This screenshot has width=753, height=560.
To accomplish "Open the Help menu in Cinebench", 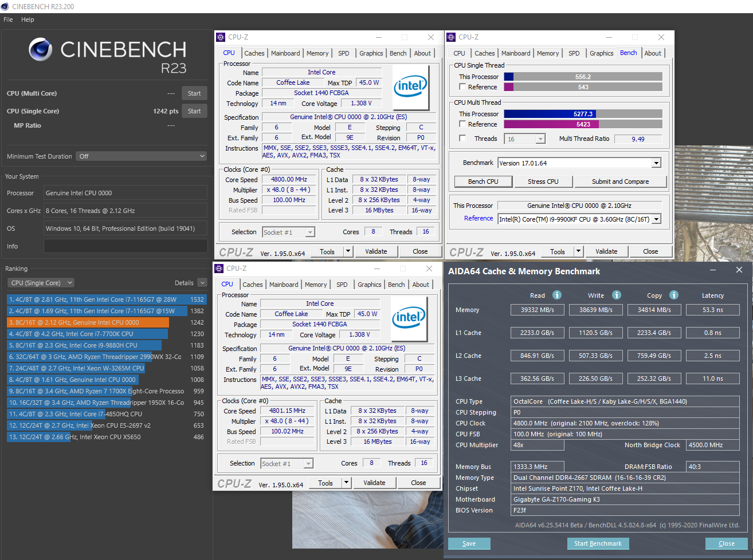I will pyautogui.click(x=28, y=19).
